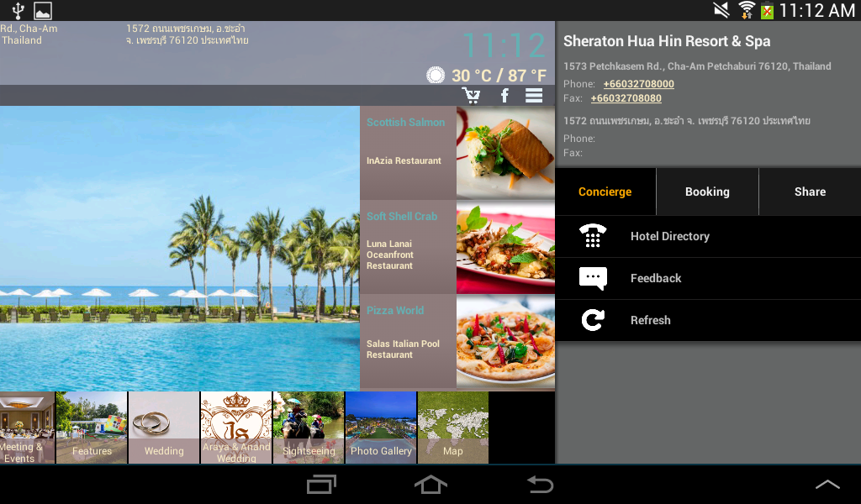Viewport: 861px width, 504px height.
Task: Open Map tile
Action: (x=453, y=428)
